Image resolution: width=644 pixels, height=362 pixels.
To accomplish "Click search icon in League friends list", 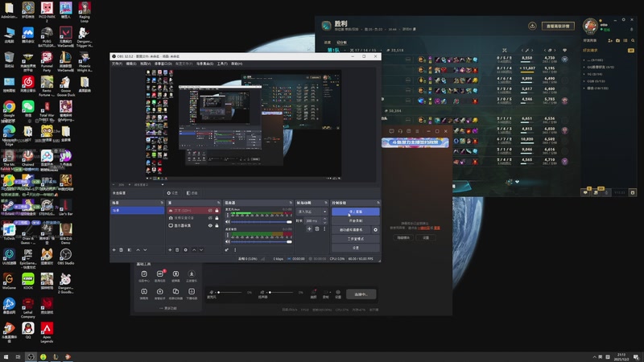I will [633, 41].
